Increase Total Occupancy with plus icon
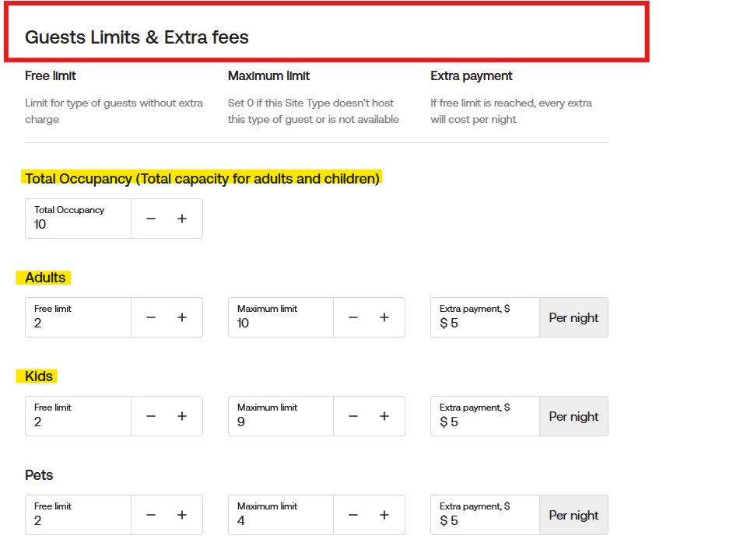 182,219
